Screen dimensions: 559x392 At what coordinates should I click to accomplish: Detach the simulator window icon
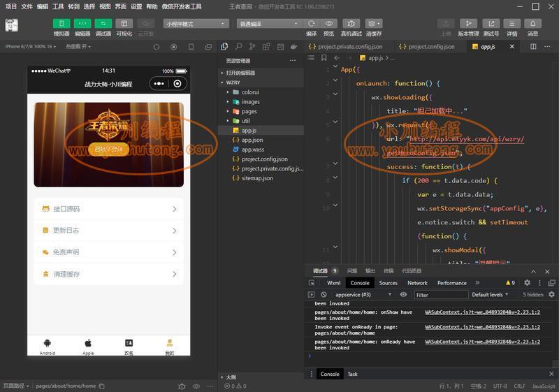pyautogui.click(x=208, y=47)
